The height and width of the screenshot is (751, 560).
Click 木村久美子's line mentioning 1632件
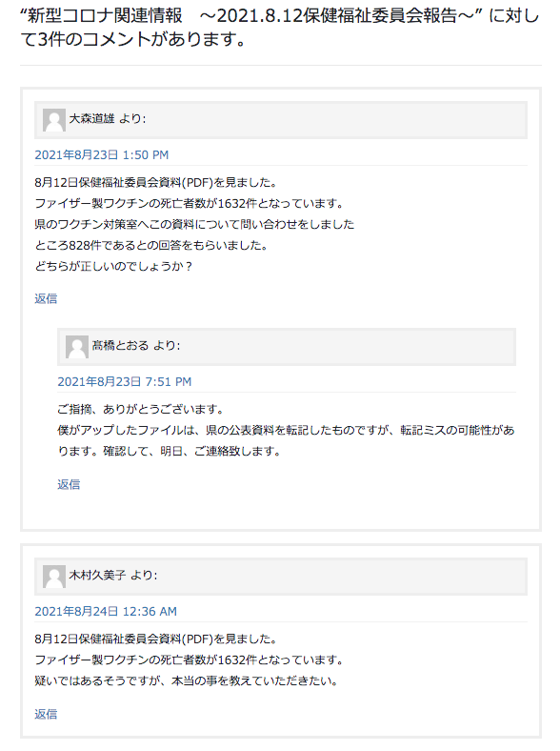coord(190,660)
